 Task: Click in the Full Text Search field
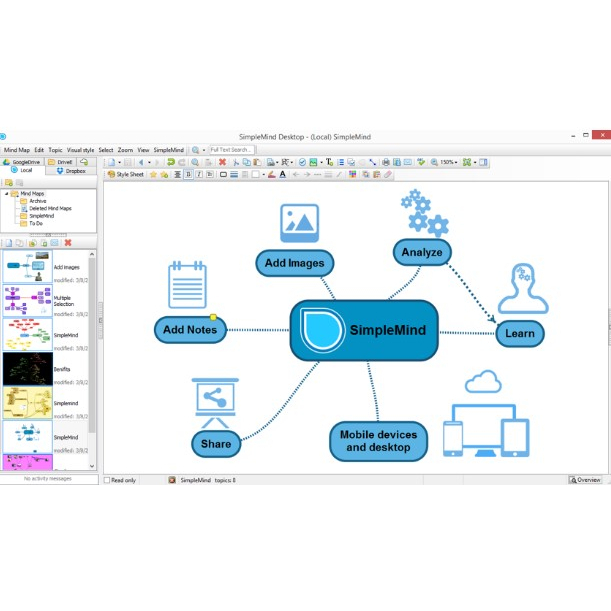tap(236, 149)
